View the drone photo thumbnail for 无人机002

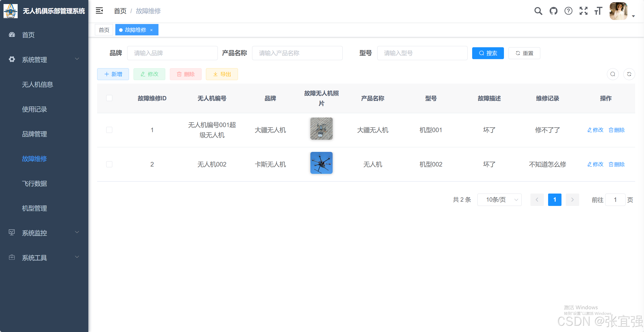321,163
